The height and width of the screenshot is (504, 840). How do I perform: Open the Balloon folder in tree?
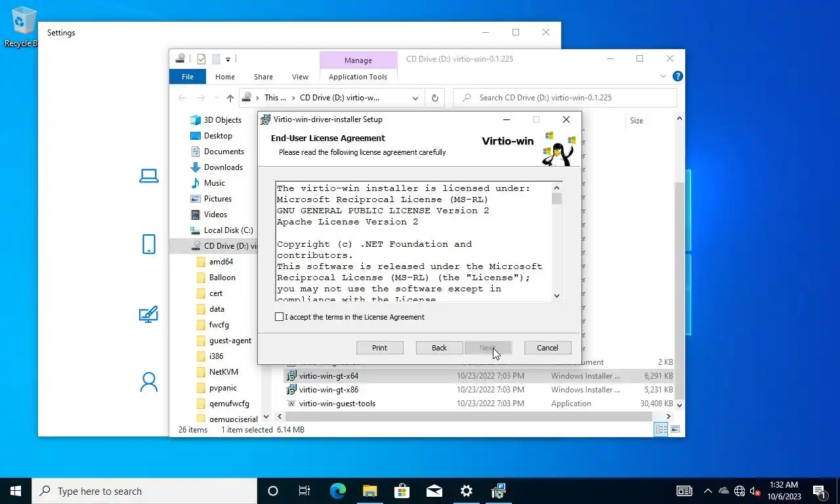(222, 278)
